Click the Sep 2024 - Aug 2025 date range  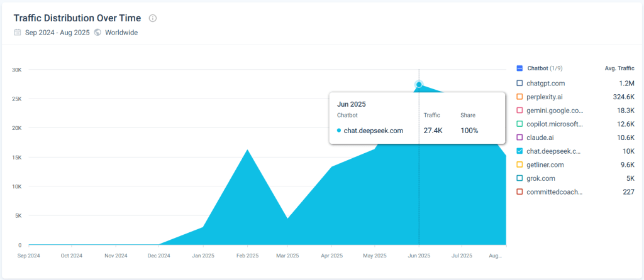pos(57,33)
